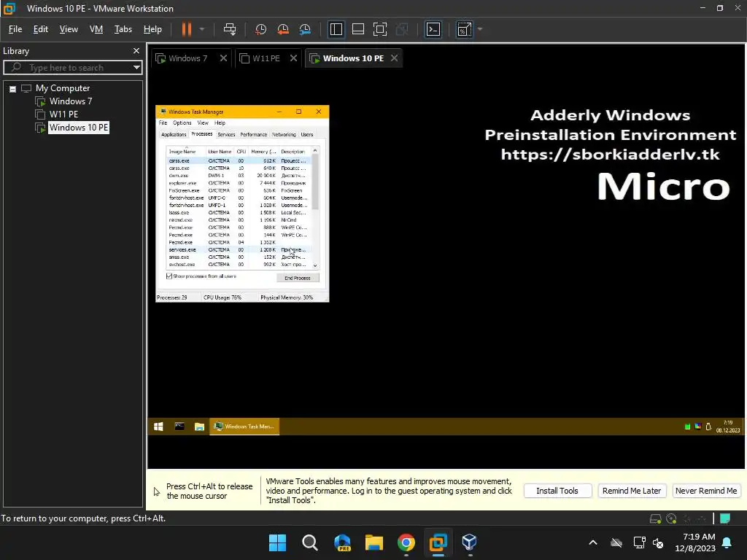
Task: Switch to the W11 PE tab
Action: [266, 58]
